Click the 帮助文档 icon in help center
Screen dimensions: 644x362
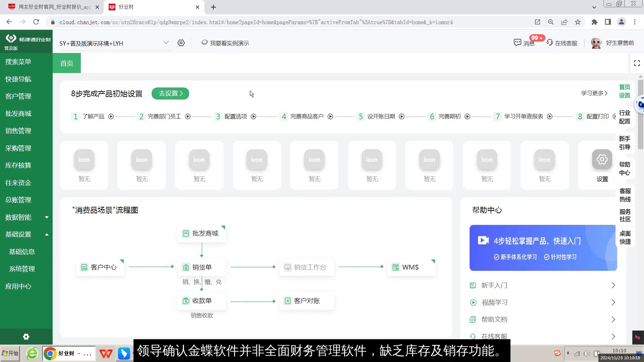(473, 319)
